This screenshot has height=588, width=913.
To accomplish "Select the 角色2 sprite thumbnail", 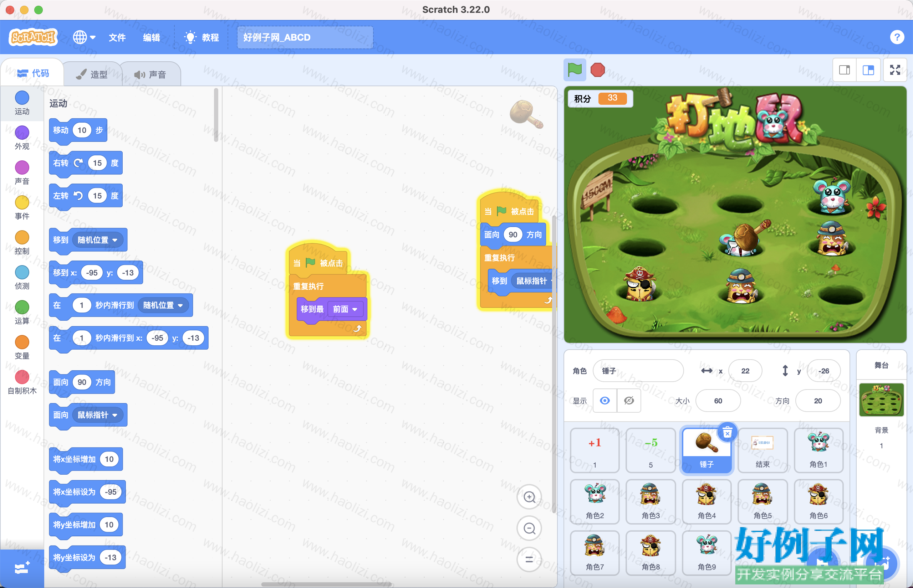I will coord(595,502).
